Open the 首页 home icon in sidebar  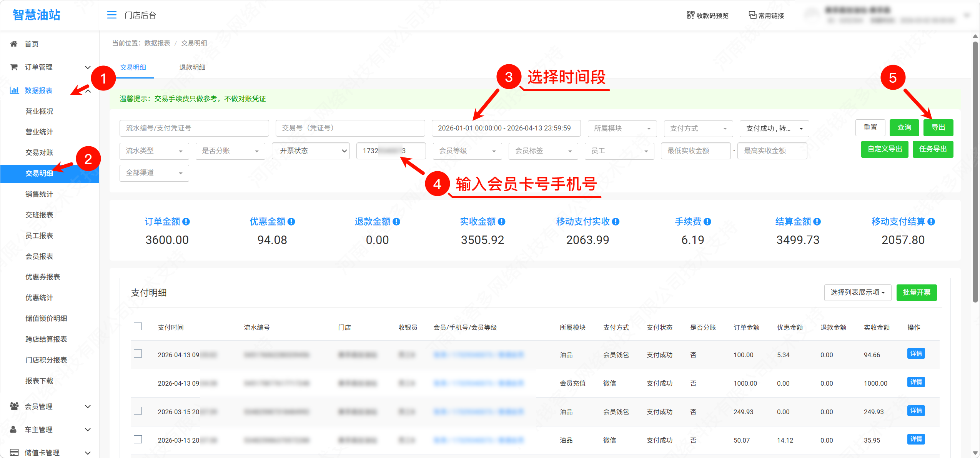point(13,43)
